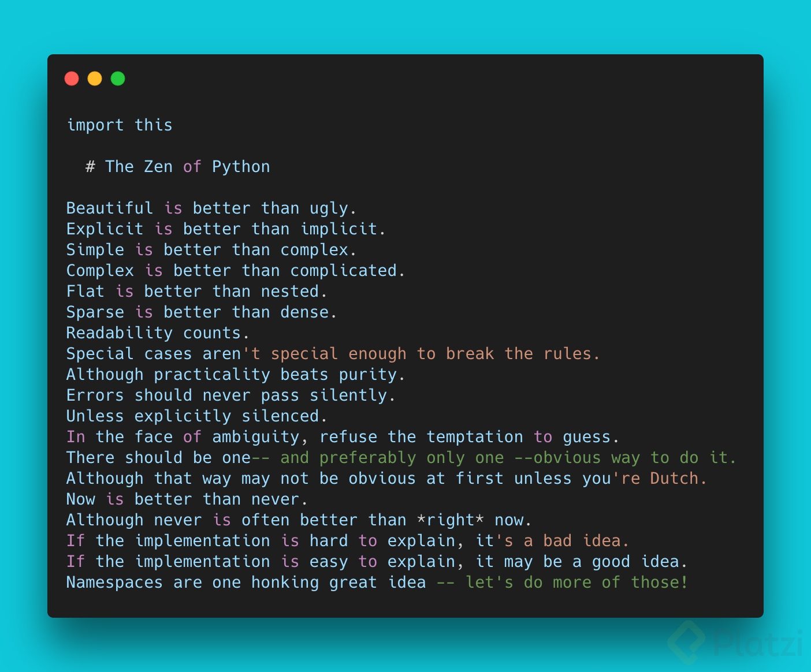Image resolution: width=811 pixels, height=672 pixels.
Task: Click 'Complex is better than complicated.' line
Action: click(x=236, y=271)
